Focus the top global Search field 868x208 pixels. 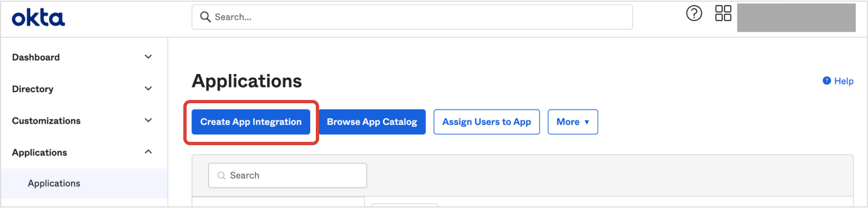pos(412,17)
